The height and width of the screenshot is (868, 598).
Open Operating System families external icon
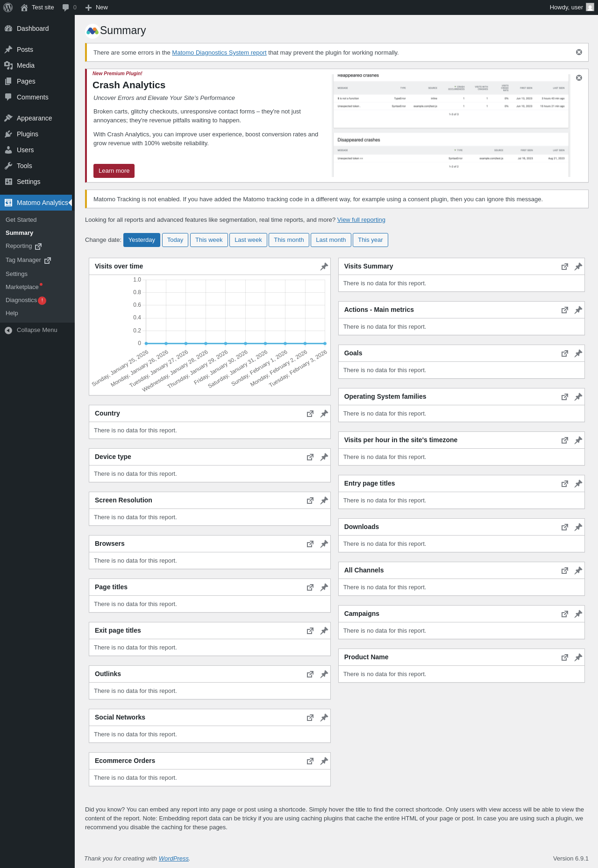565,397
